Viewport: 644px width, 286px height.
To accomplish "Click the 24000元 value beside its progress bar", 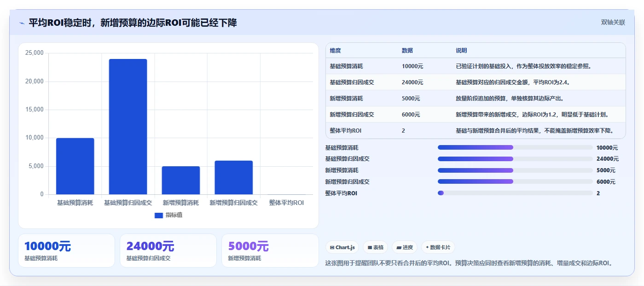I will (x=608, y=159).
